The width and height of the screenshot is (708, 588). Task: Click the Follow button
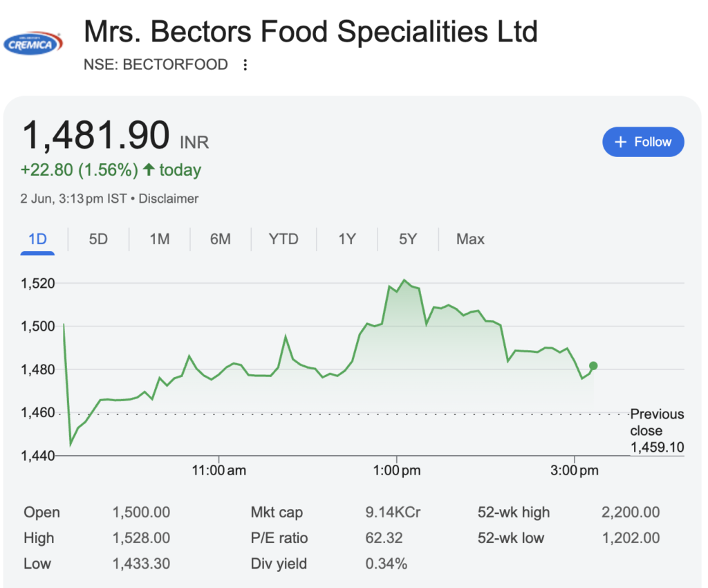coord(643,142)
